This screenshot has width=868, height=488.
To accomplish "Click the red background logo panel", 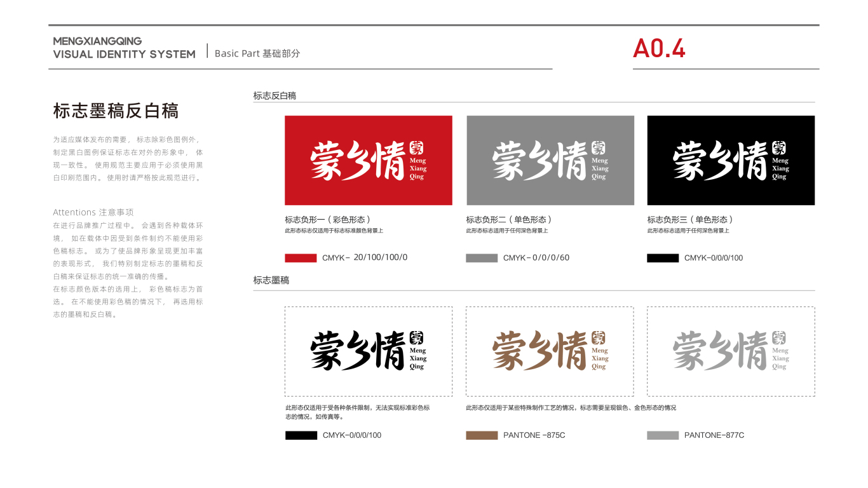I will point(369,160).
